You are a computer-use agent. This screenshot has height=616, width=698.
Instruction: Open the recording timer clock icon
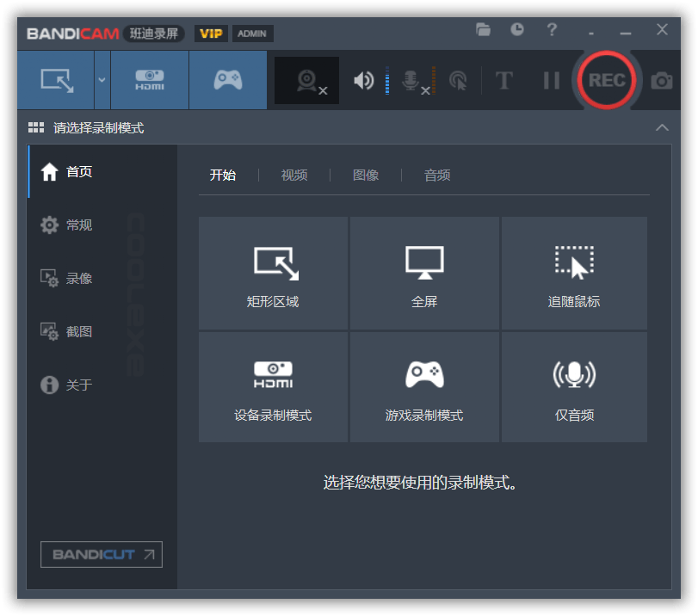pos(517,28)
